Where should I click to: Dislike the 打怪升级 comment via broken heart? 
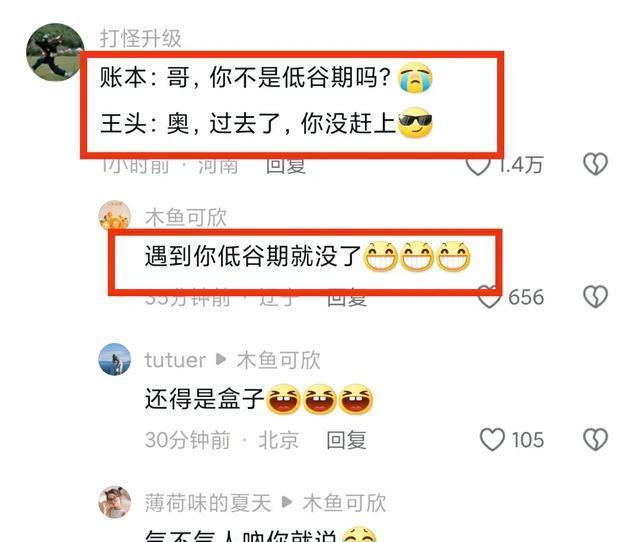click(596, 164)
